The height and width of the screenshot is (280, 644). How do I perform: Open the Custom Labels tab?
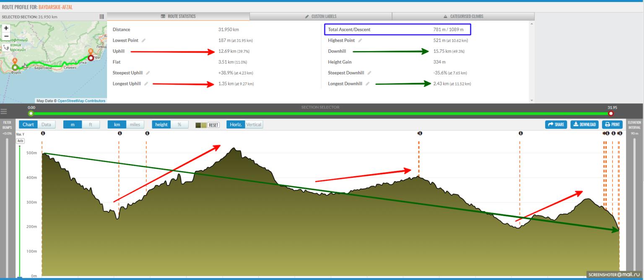[321, 16]
